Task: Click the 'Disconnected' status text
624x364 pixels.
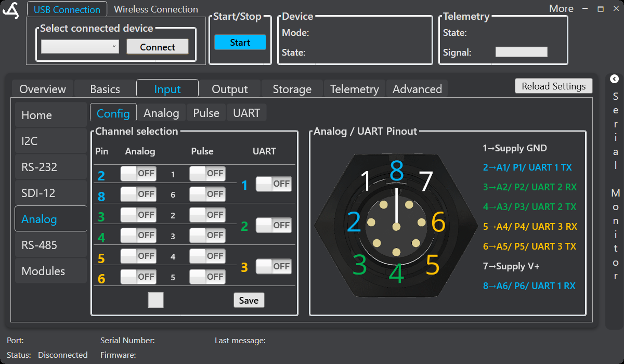Action: [63, 355]
